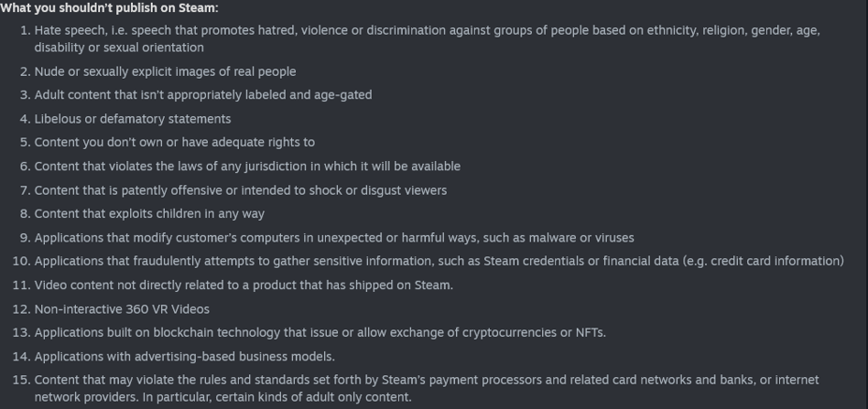Click the rule about exploiting children
This screenshot has height=409, width=868.
[149, 213]
